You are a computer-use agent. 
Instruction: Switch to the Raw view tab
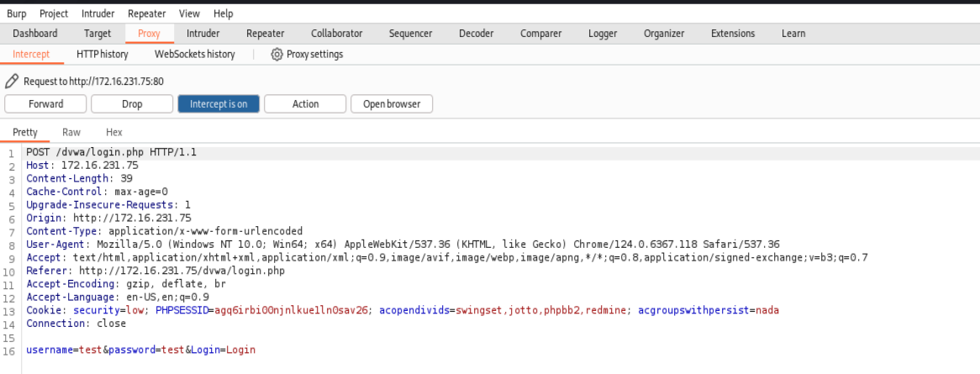pyautogui.click(x=71, y=133)
